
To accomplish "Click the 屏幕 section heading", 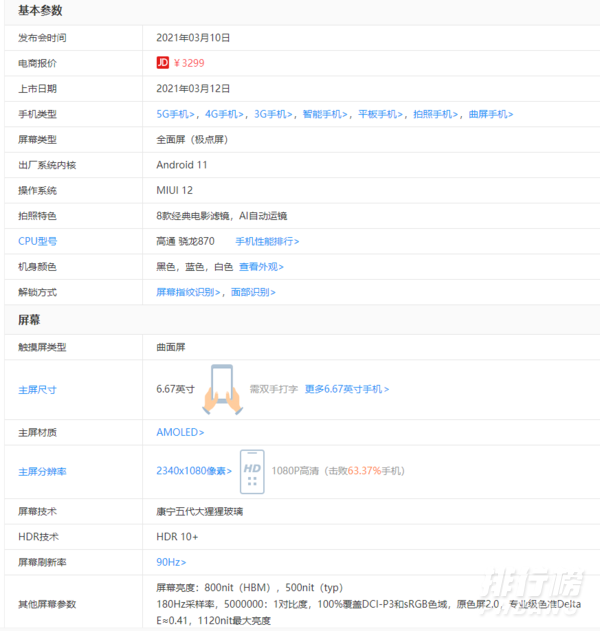I will click(x=29, y=320).
